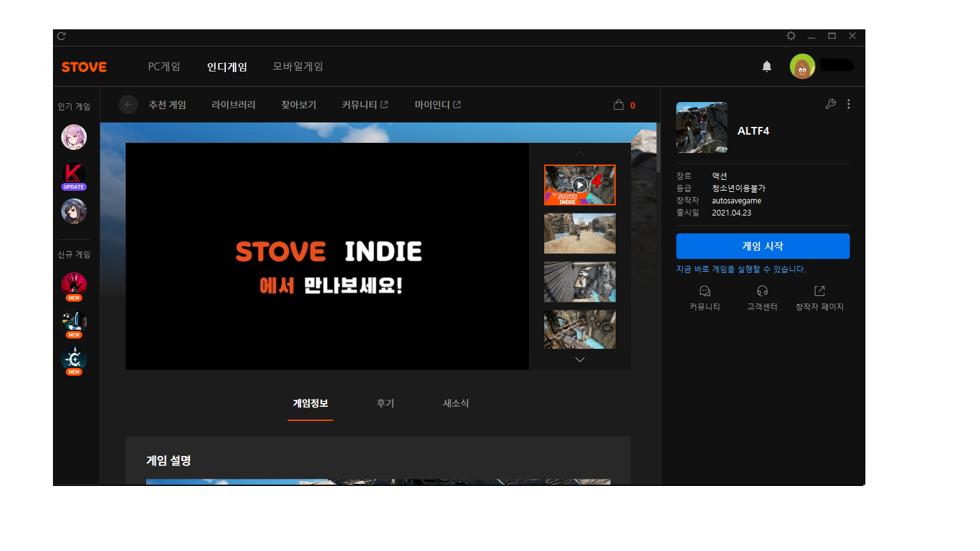This screenshot has width=980, height=551.
Task: Click the refresh icon in title bar
Action: pyautogui.click(x=61, y=36)
